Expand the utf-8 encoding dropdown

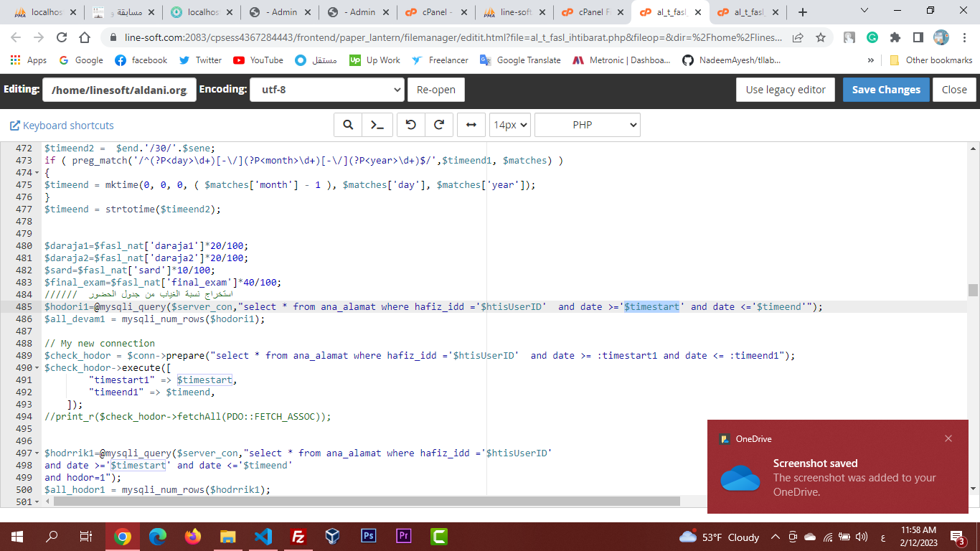326,90
